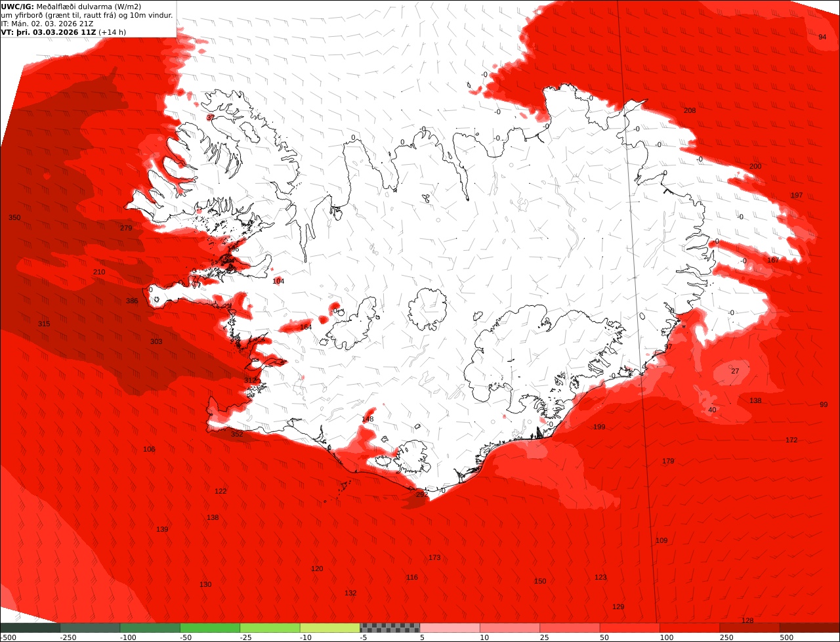Click the dark red swatch between 250 and 500

750,628
